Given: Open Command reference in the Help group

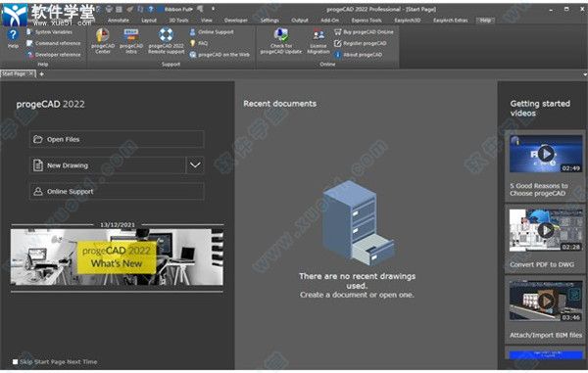Looking at the screenshot, I should tap(53, 43).
